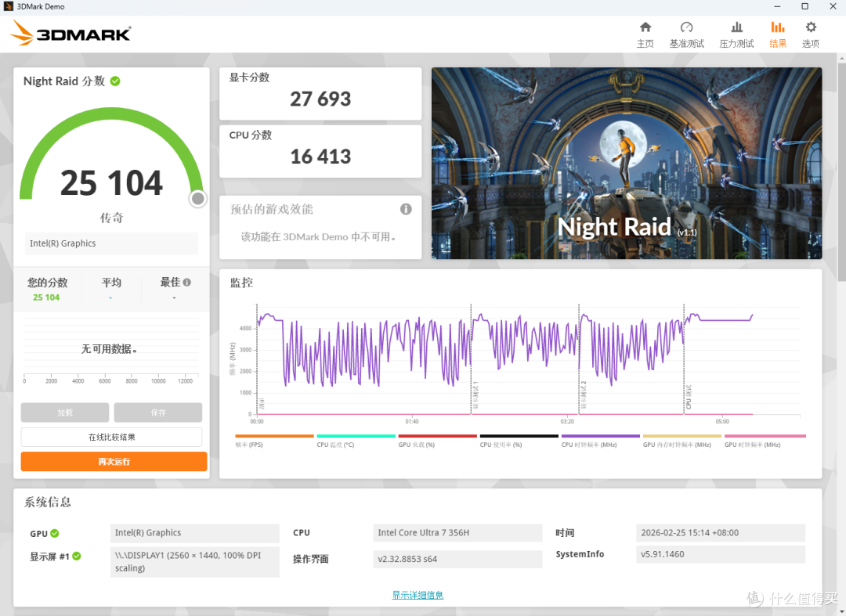
Task: Click SystemInfo v5.91.1460 field
Action: coord(721,554)
